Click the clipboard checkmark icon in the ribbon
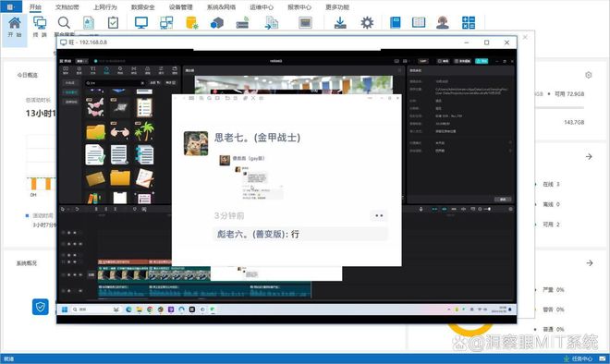Screen dimensions: 610x364 [113, 23]
